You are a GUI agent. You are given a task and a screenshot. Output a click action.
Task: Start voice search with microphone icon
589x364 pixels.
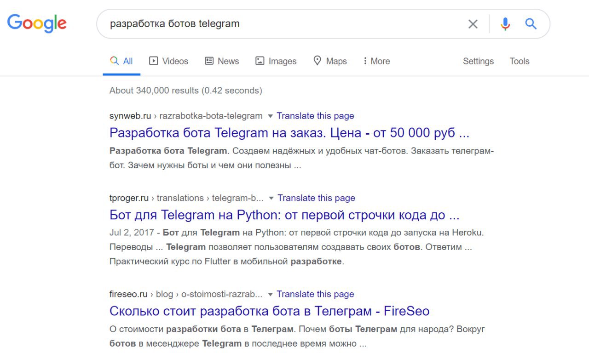(505, 24)
